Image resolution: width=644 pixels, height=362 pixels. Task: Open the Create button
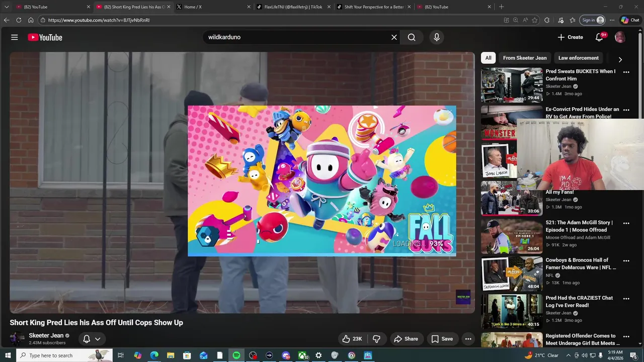570,37
